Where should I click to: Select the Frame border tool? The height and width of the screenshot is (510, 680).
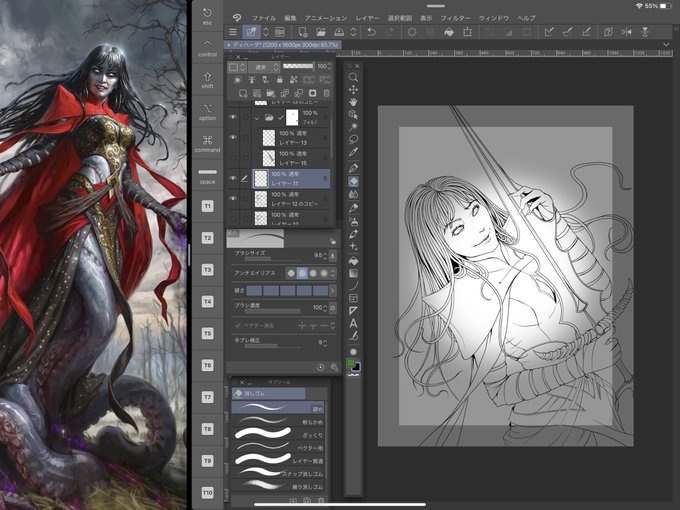pos(353,298)
